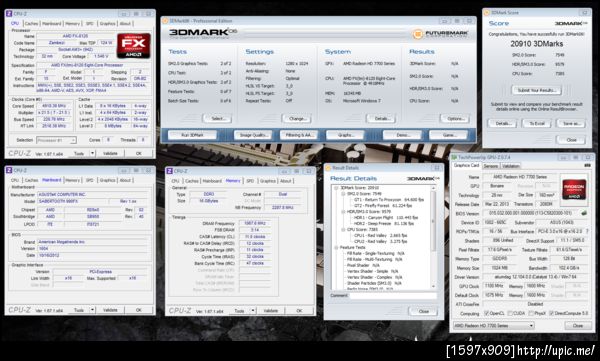This screenshot has height=361, width=600.
Task: Click the Demo... button
Action: [402, 135]
